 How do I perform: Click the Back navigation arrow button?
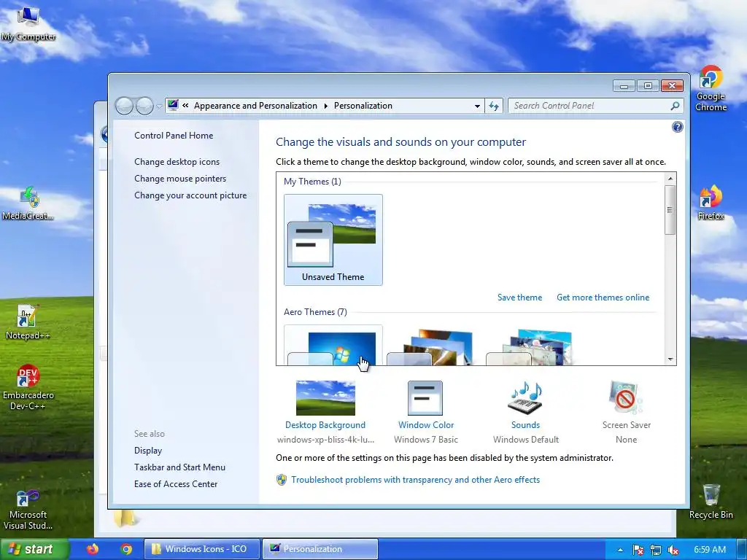pos(124,106)
